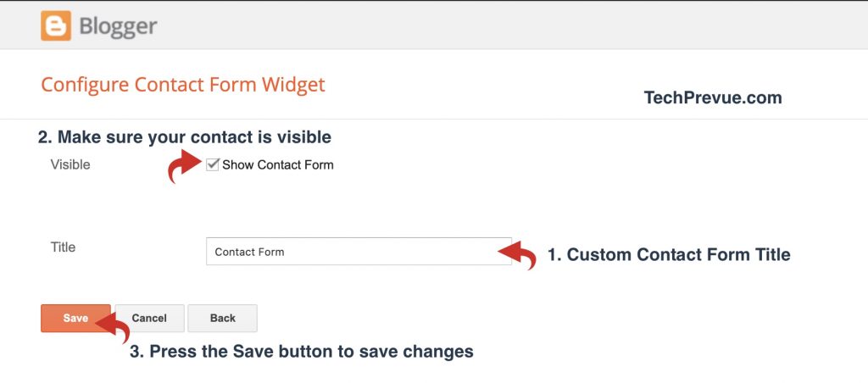This screenshot has width=868, height=383.
Task: Click the 'Press the Save button' instruction text
Action: 301,351
